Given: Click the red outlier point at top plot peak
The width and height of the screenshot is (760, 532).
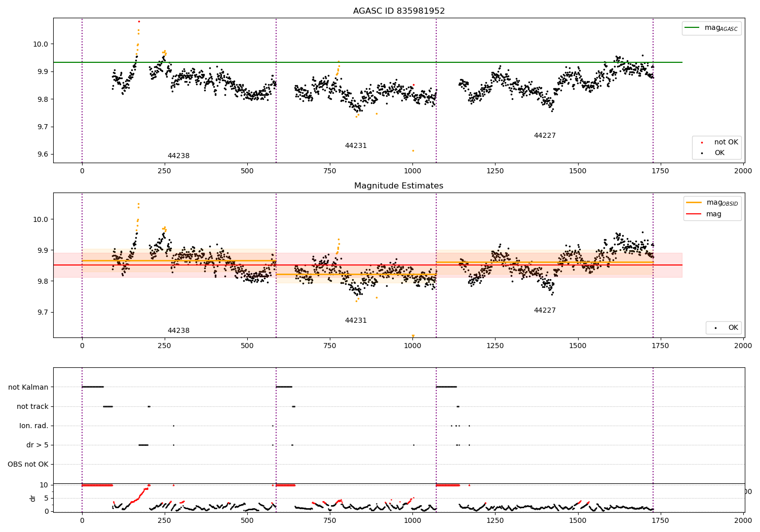Looking at the screenshot, I should coord(139,21).
